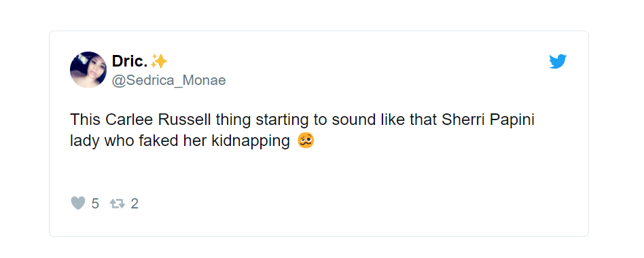Open Dric.'s round profile picture
The width and height of the screenshot is (644, 258).
[x=88, y=70]
